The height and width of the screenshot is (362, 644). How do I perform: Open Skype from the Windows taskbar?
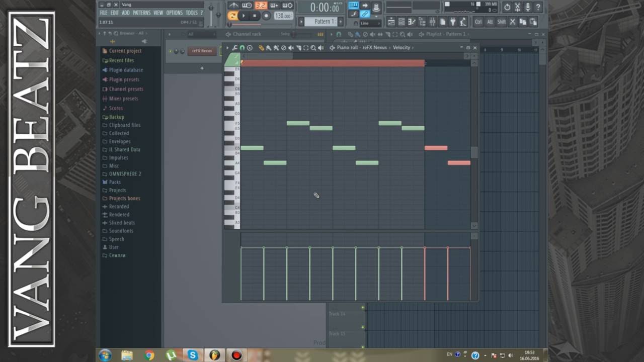193,355
